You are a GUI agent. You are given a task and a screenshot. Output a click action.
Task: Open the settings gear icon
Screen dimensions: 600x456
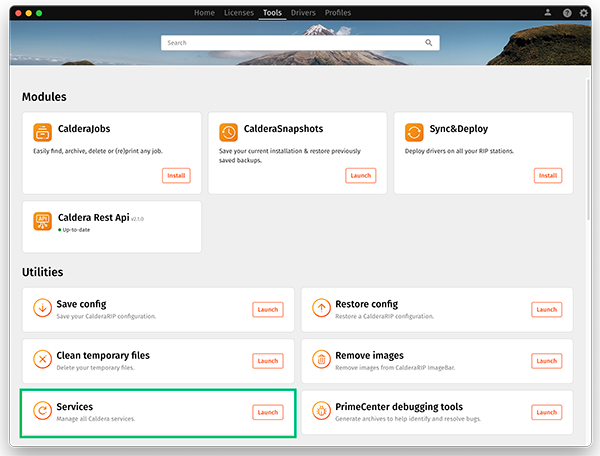click(584, 13)
